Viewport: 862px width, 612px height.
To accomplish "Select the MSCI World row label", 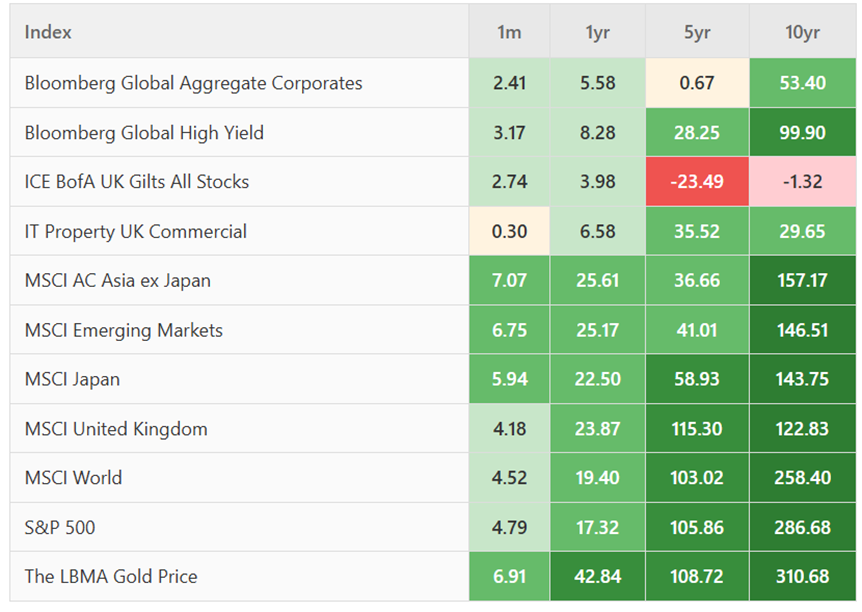I will (73, 478).
